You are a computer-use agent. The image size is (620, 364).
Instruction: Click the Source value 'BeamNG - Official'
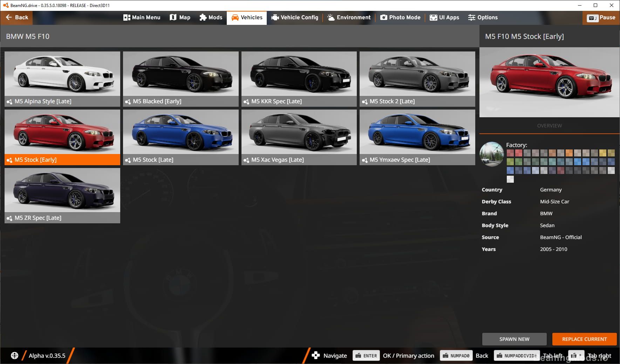coord(561,237)
